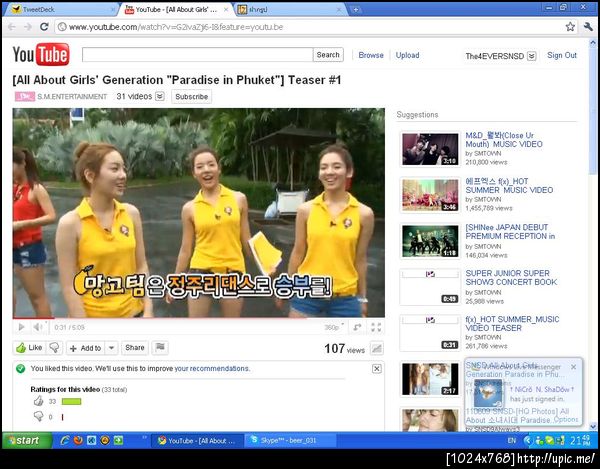This screenshot has height=469, width=600.
Task: Change video quality 360p menu
Action: pos(334,327)
